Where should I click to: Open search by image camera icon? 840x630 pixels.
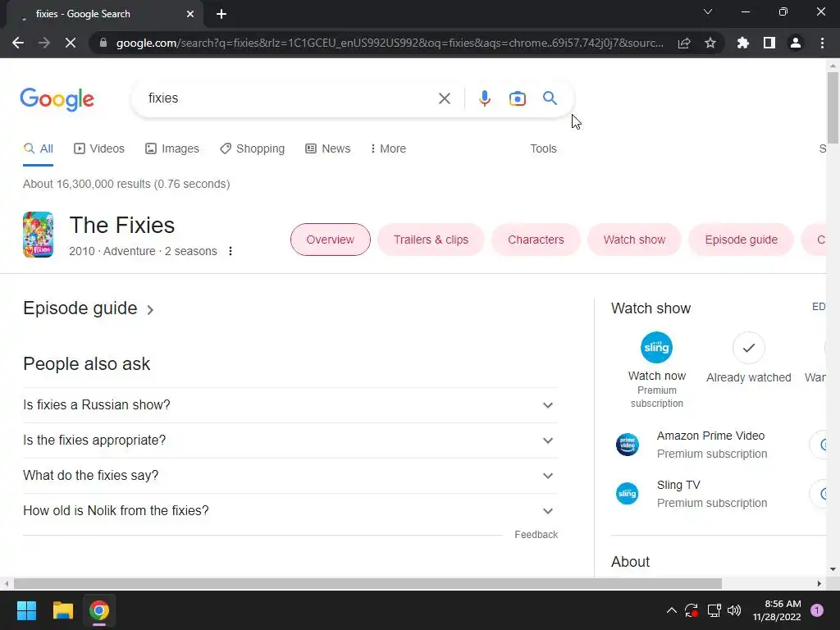pyautogui.click(x=517, y=98)
